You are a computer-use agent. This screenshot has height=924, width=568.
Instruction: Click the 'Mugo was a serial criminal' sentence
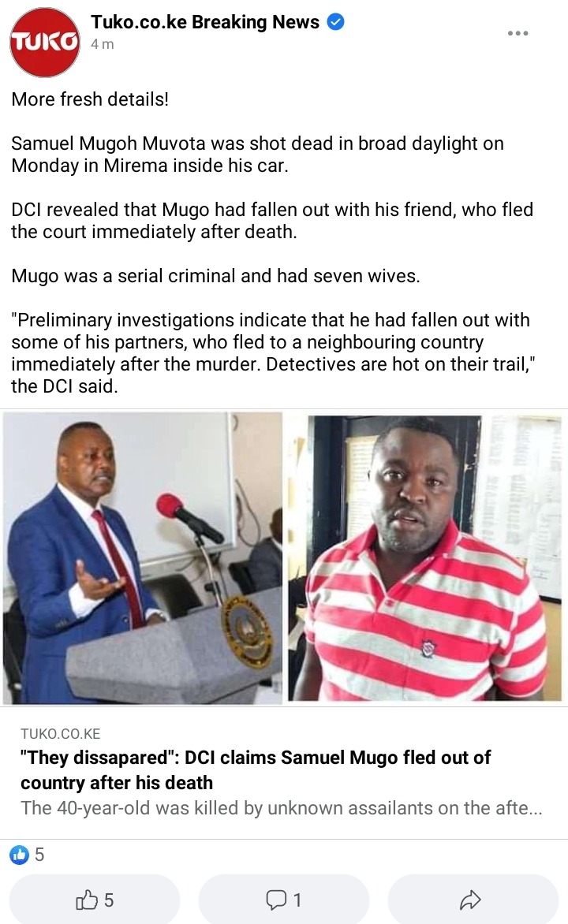click(215, 276)
